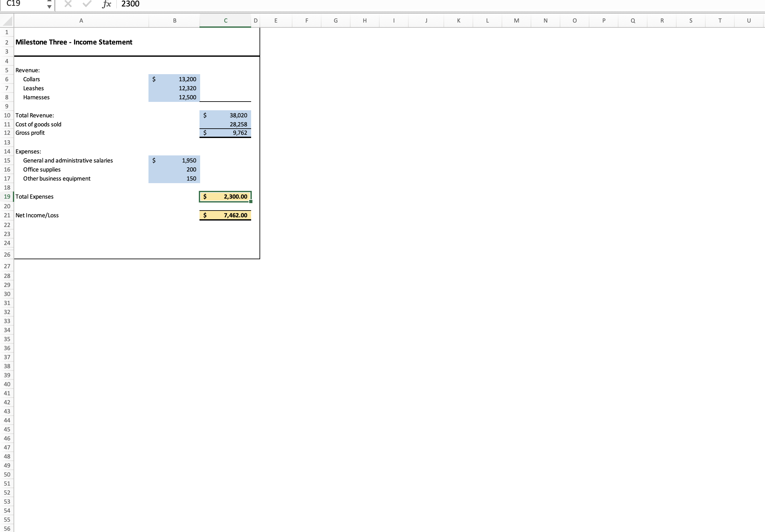Viewport: 765px width, 532px height.
Task: Select the Office supplies expense cell
Action: coord(174,170)
